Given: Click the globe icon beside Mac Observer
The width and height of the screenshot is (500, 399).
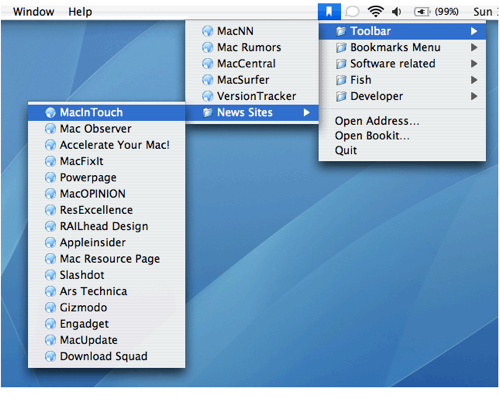Looking at the screenshot, I should click(x=50, y=129).
